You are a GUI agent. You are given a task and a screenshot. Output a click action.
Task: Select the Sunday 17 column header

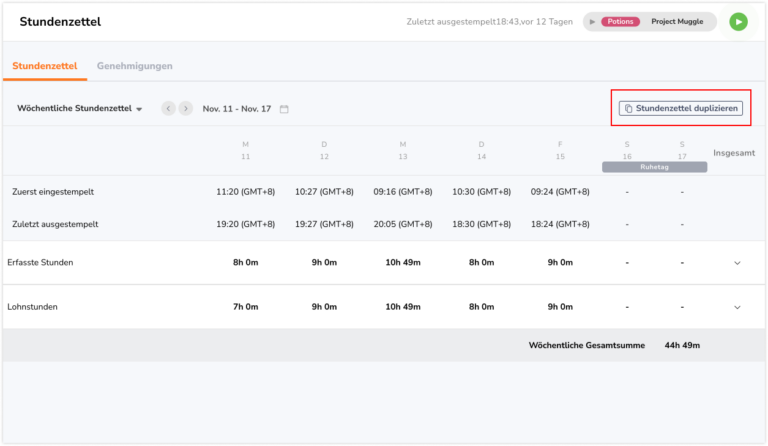coord(682,150)
